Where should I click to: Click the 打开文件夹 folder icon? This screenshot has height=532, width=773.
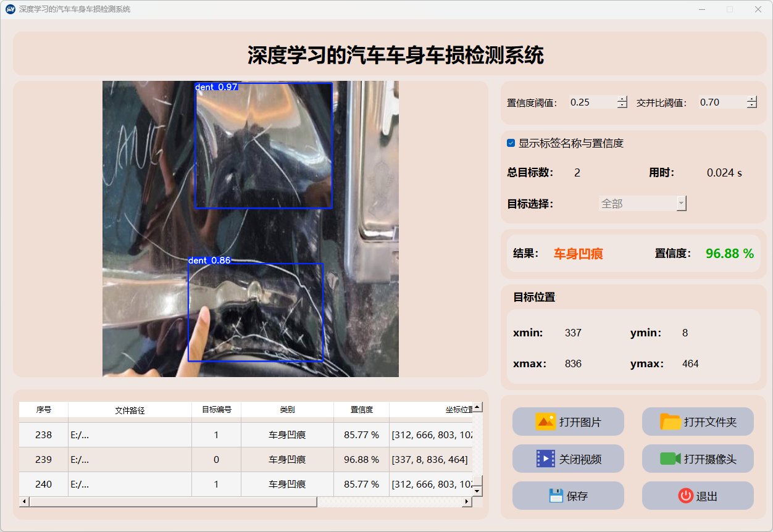pyautogui.click(x=671, y=422)
